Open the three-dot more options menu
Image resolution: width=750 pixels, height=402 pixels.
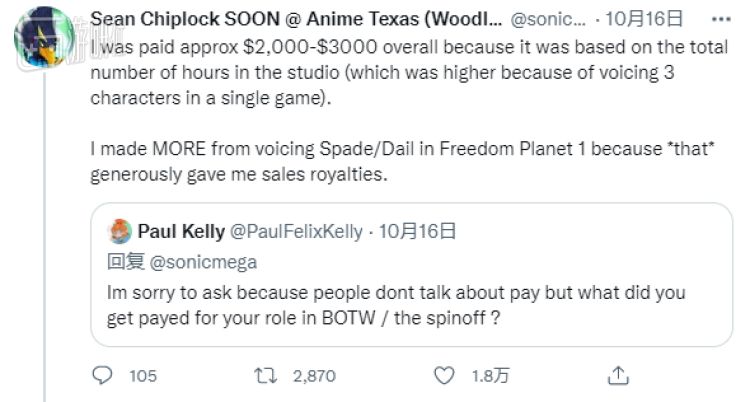[721, 20]
